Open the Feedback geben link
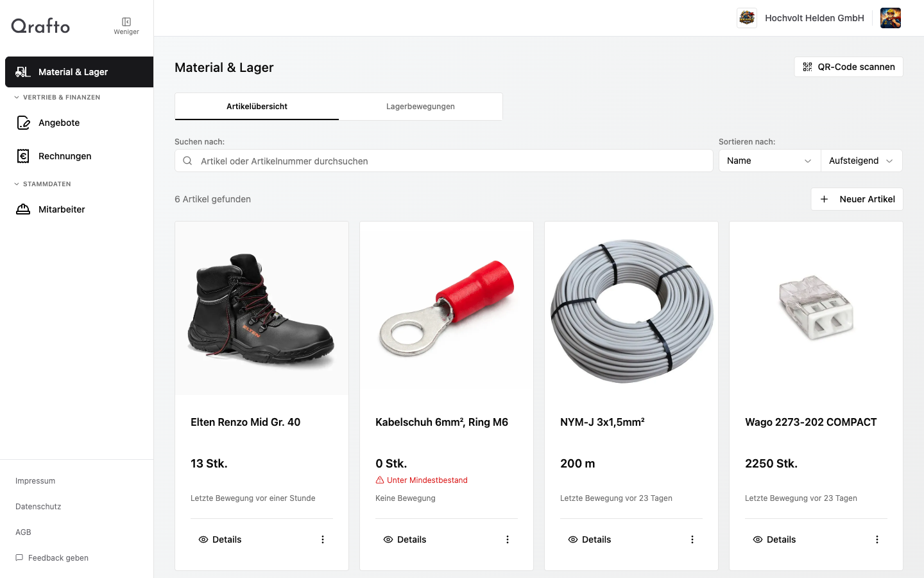This screenshot has width=924, height=578. coord(58,558)
